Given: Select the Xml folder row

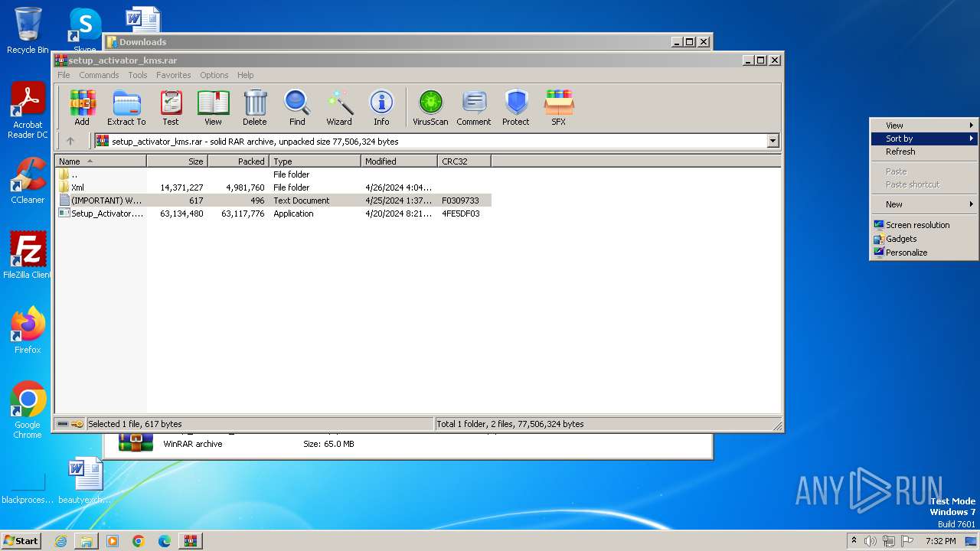Looking at the screenshot, I should [273, 187].
